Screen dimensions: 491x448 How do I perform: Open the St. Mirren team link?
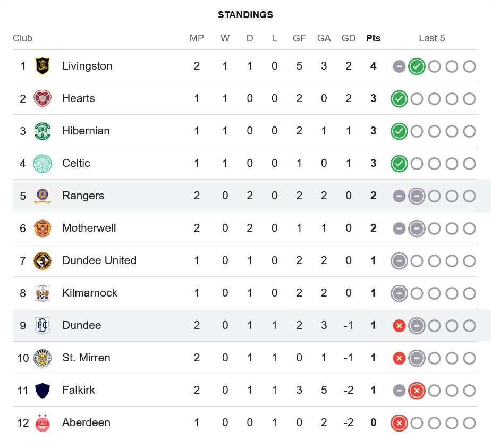(x=86, y=358)
